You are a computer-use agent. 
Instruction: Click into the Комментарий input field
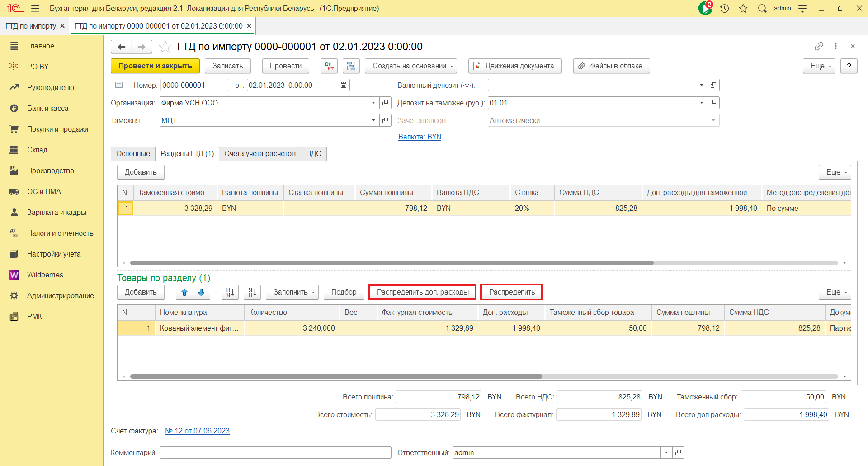point(275,452)
